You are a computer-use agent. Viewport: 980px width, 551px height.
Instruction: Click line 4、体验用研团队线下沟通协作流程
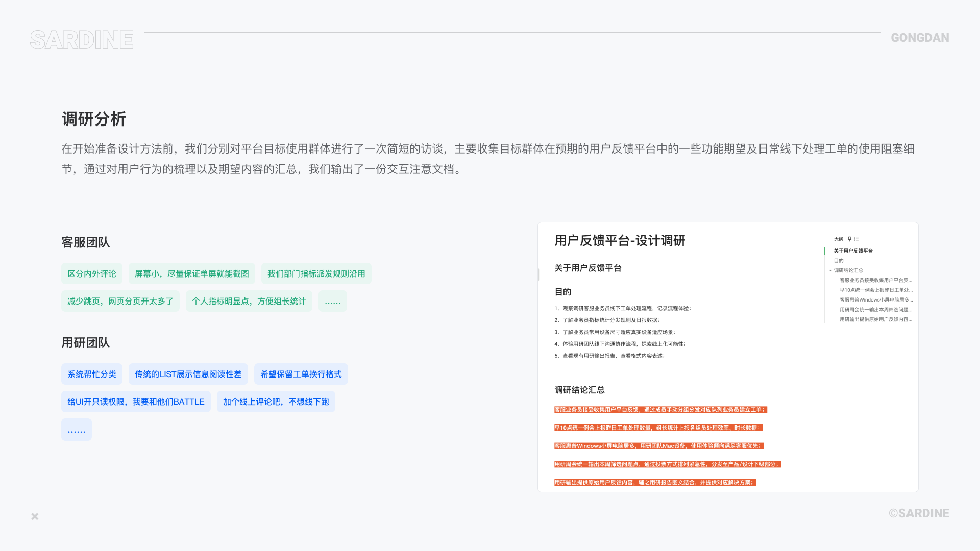click(621, 344)
